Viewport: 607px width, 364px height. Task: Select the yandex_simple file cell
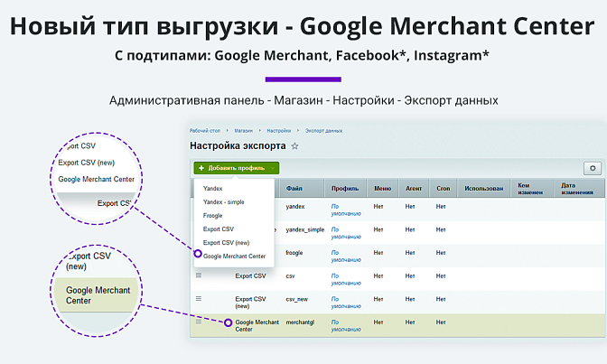tap(305, 229)
